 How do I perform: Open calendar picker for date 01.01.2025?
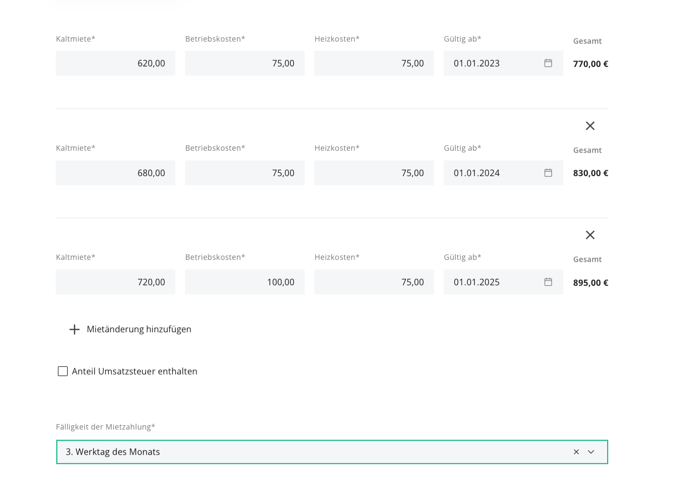point(548,282)
